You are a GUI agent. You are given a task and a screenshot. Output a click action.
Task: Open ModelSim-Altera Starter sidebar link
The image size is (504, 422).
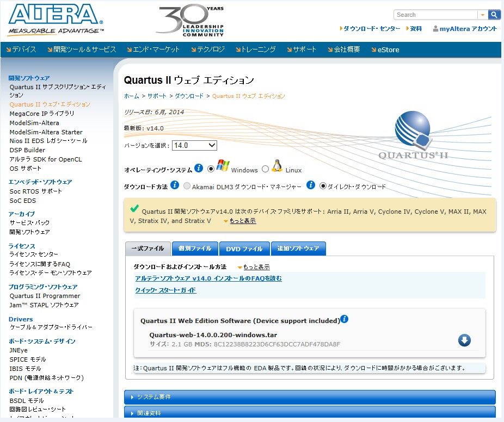[46, 132]
